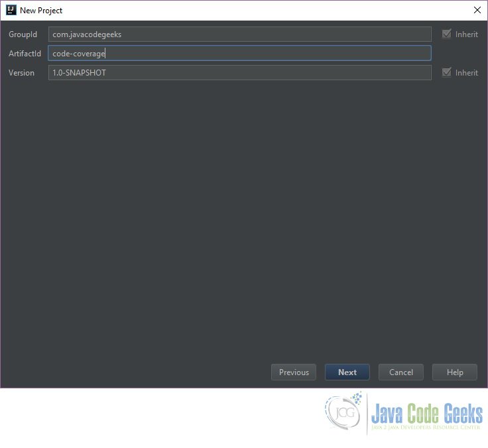Open Help for the dialog
Image resolution: width=488 pixels, height=448 pixels.
[x=455, y=372]
